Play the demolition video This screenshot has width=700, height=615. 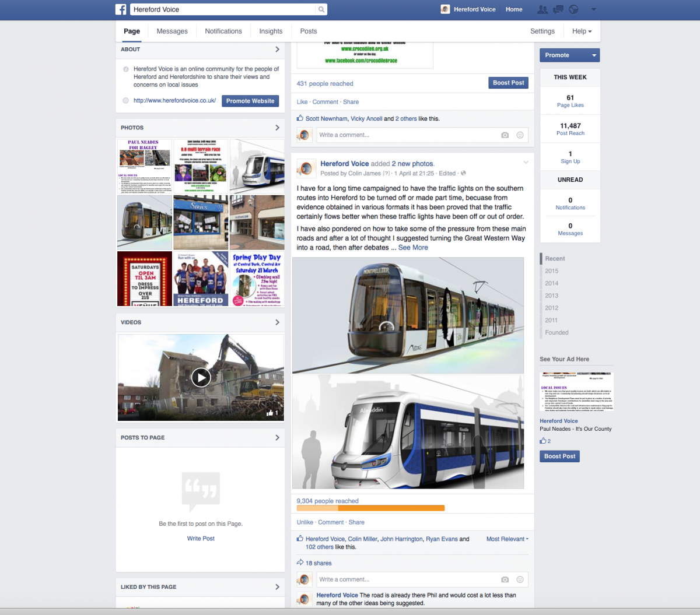pos(201,378)
